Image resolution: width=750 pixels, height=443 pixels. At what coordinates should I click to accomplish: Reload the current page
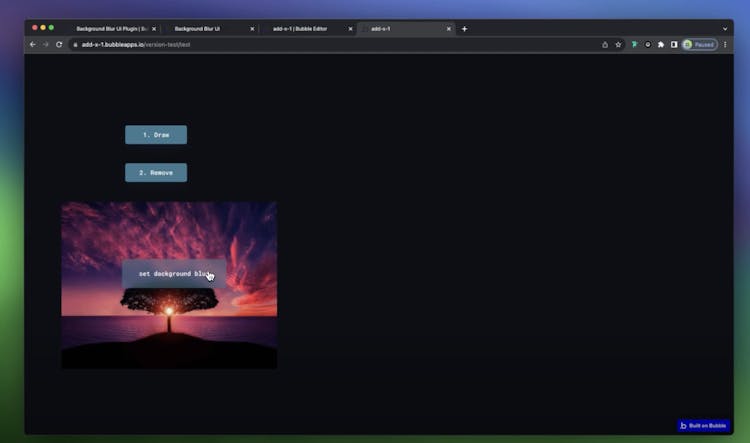click(x=59, y=44)
